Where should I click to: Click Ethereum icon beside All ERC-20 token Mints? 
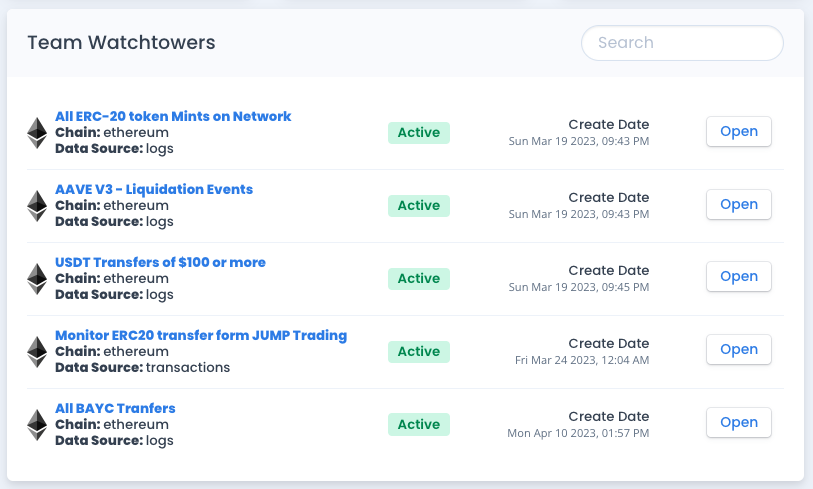(x=37, y=133)
